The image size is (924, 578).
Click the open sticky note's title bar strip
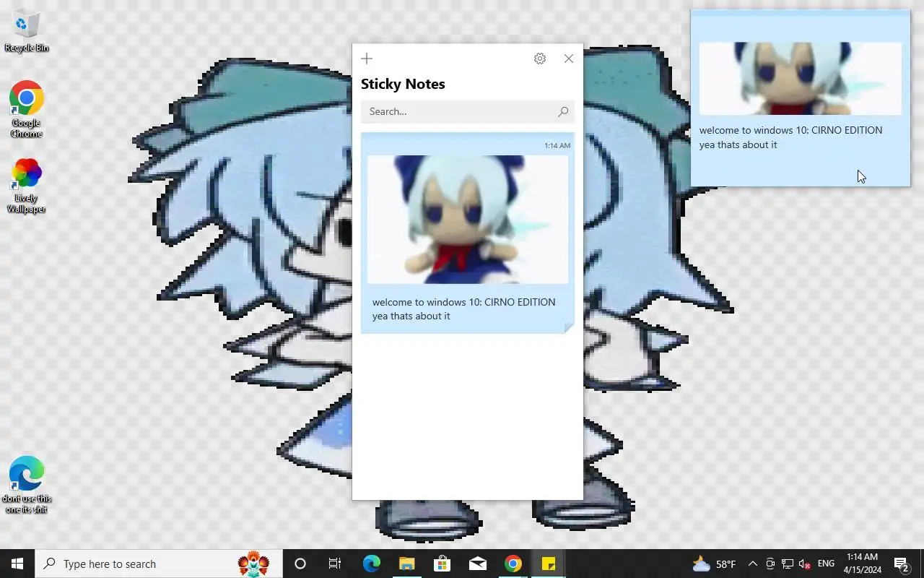click(x=801, y=13)
